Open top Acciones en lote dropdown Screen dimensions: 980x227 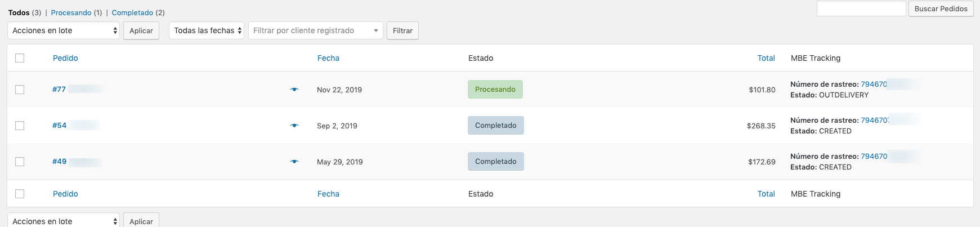[64, 30]
